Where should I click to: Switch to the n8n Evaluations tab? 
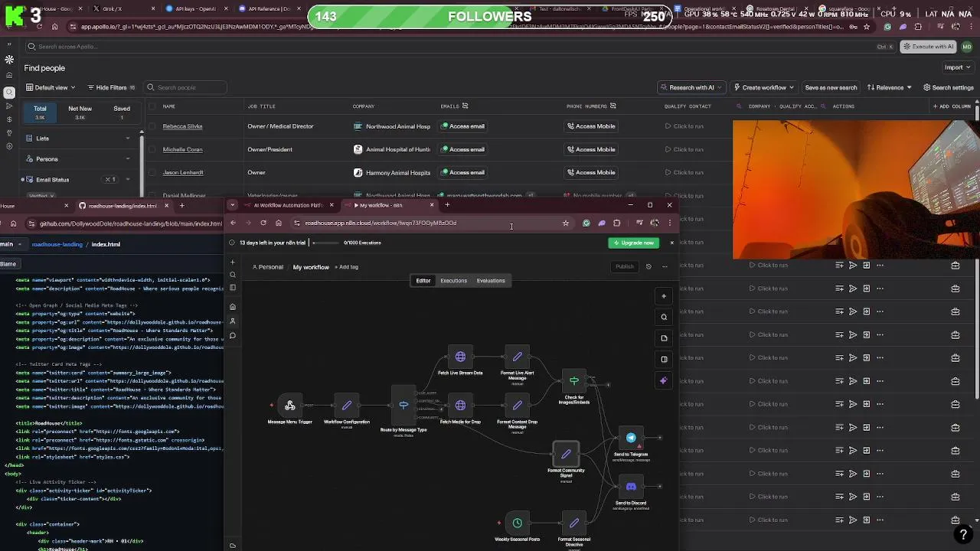tap(491, 281)
